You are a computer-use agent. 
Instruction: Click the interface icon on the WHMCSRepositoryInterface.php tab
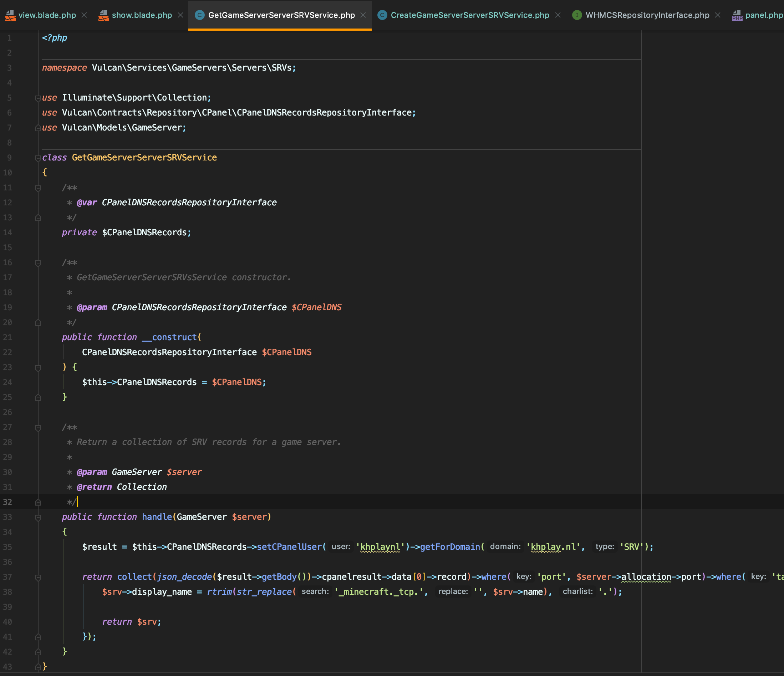coord(577,15)
